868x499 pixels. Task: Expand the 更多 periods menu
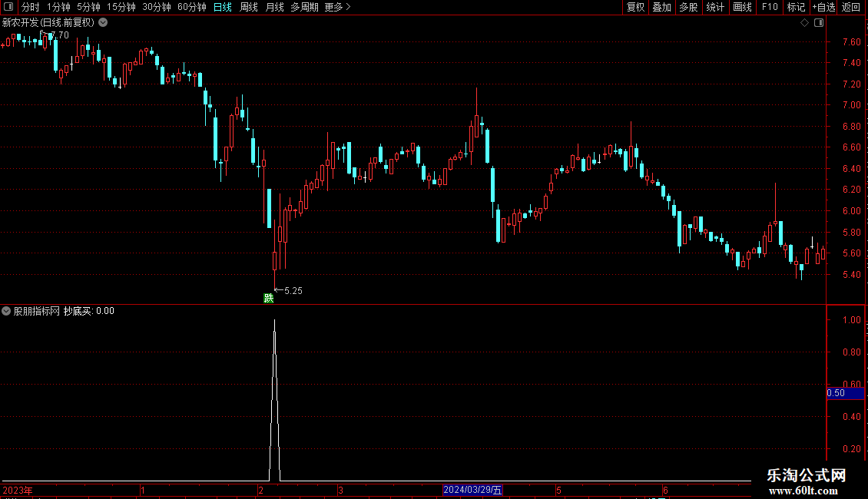(338, 7)
